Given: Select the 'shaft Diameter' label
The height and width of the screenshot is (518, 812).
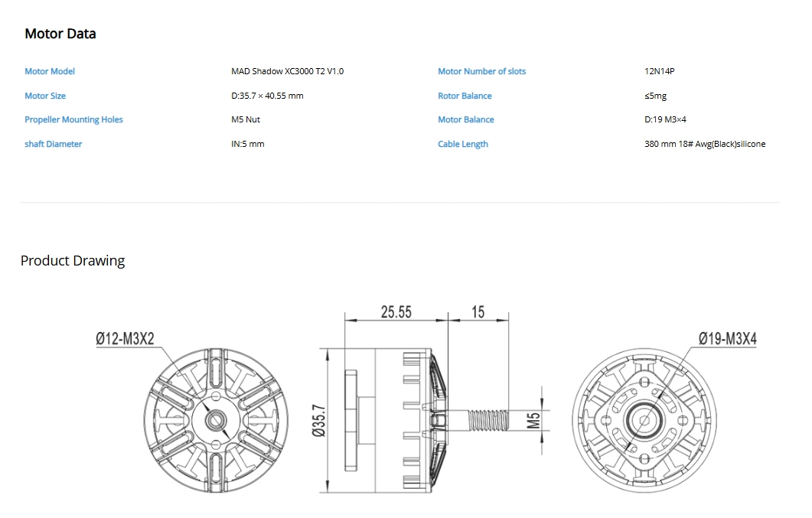Looking at the screenshot, I should [x=54, y=144].
